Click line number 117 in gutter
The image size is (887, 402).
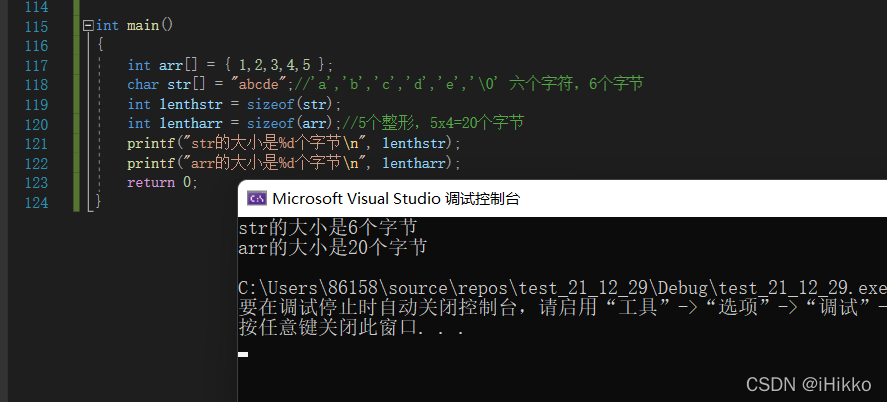click(x=36, y=66)
